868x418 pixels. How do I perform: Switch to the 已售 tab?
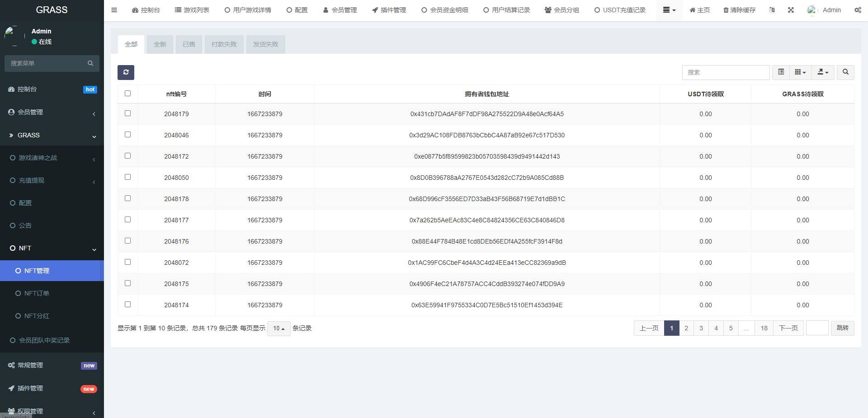point(189,44)
